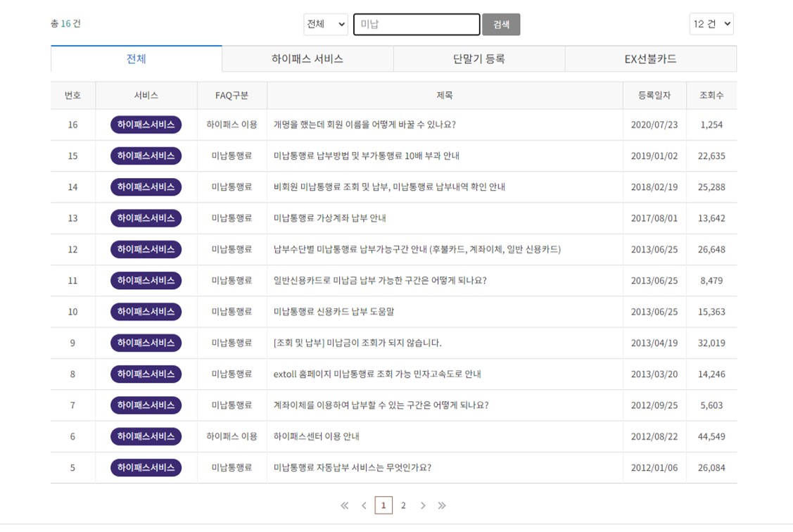Switch to the 단말기 등록 tab
Image resolution: width=793 pixels, height=532 pixels.
(479, 58)
